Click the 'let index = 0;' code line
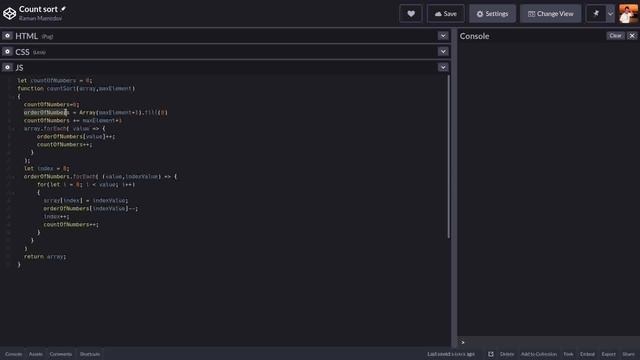Image resolution: width=640 pixels, height=360 pixels. pos(47,168)
